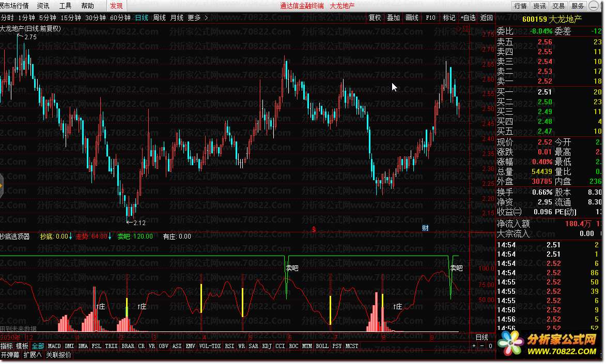The height and width of the screenshot is (364, 606).
Task: Click the plus zoom button at chart bottom
Action: [474, 346]
